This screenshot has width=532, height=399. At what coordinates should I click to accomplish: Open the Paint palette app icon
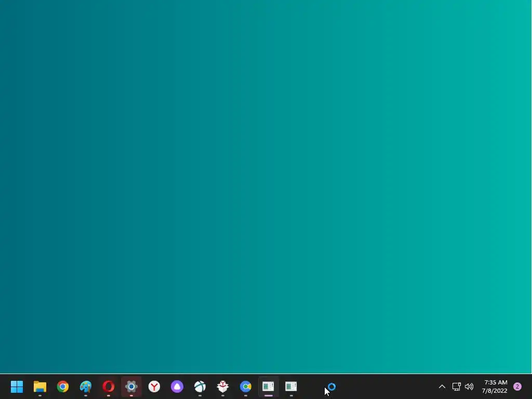86,387
